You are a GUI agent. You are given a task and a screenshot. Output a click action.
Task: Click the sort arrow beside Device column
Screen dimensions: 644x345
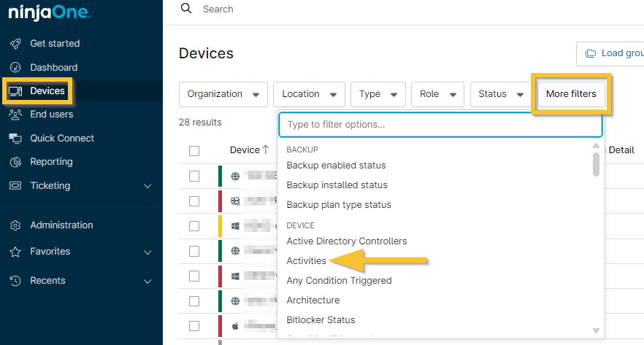[266, 150]
